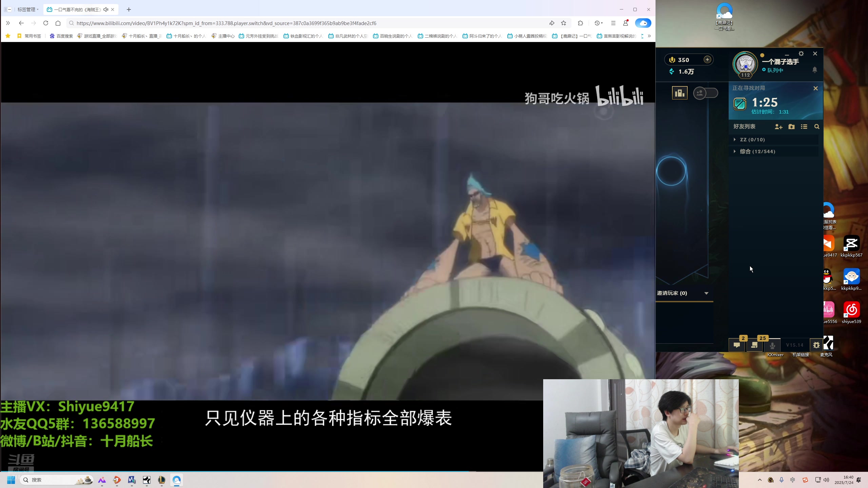This screenshot has height=488, width=868.
Task: Open the 百度搜索 bookmark
Action: tap(61, 36)
